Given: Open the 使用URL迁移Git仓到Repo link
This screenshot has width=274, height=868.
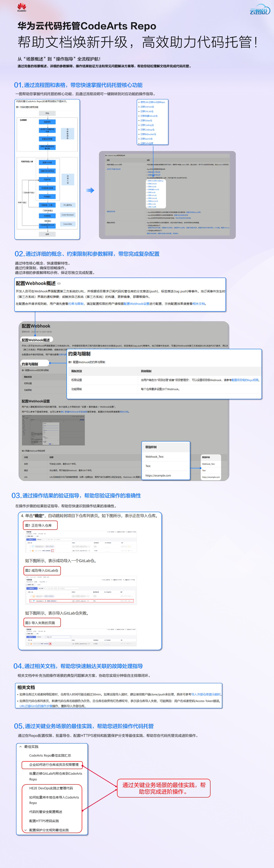Looking at the screenshot, I should click(x=153, y=102).
